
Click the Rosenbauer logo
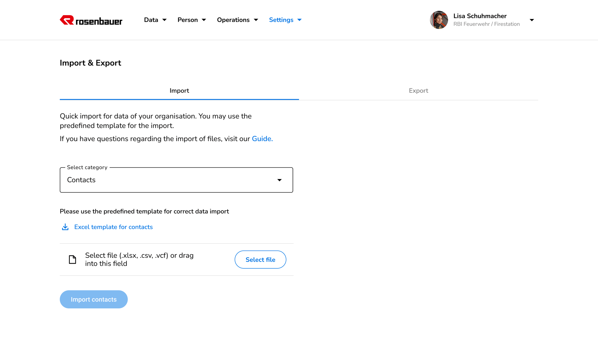tap(91, 20)
